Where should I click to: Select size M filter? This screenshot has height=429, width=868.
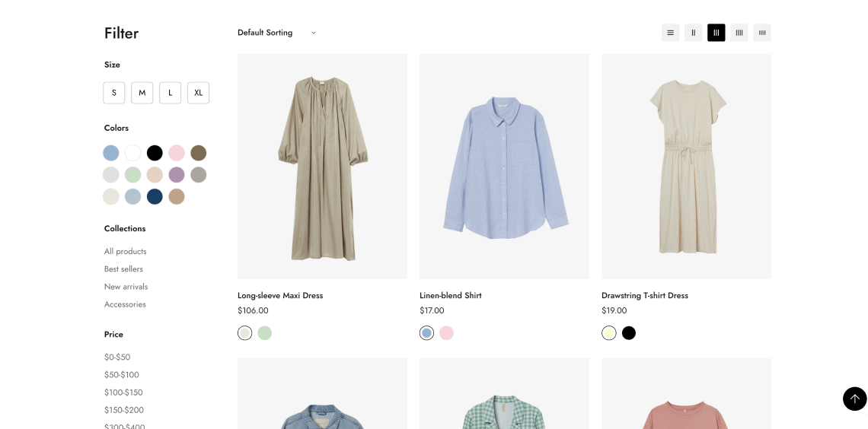click(142, 93)
